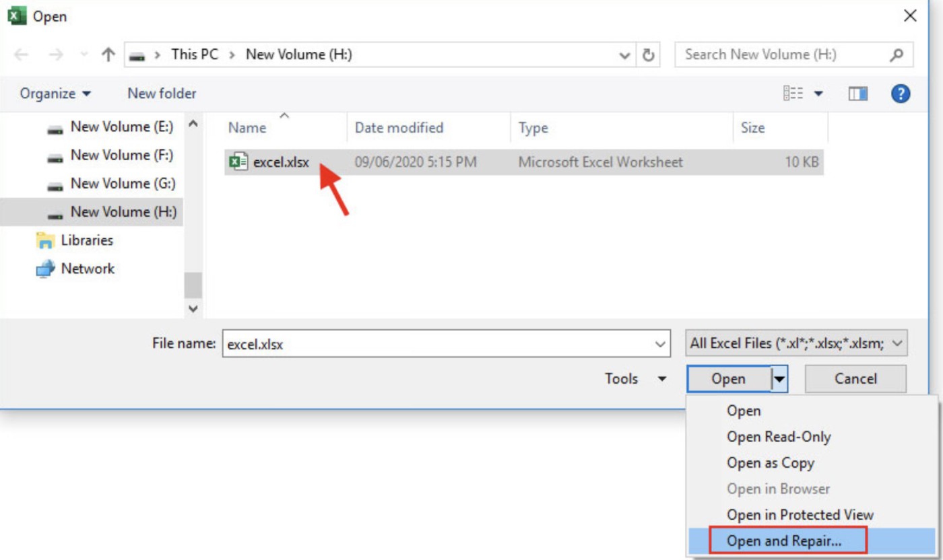The width and height of the screenshot is (943, 560).
Task: Refresh the current folder view
Action: [648, 55]
